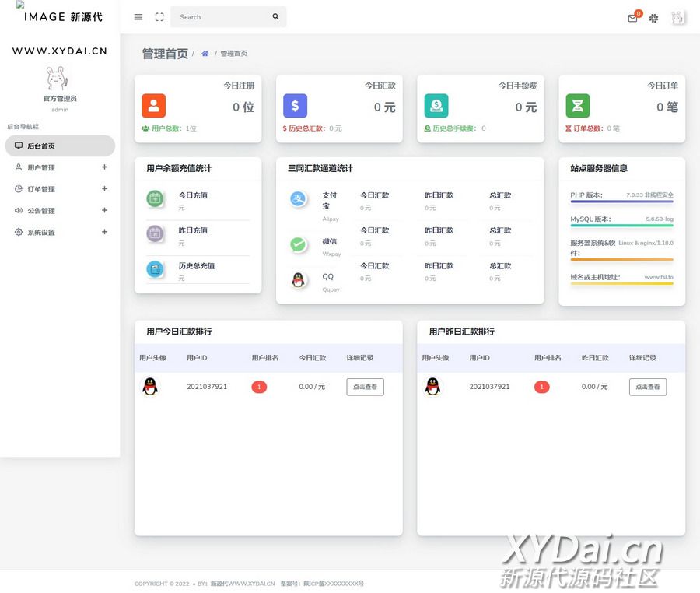Image resolution: width=700 pixels, height=593 pixels.
Task: Click 点击查看 in today's ranking table
Action: (366, 387)
